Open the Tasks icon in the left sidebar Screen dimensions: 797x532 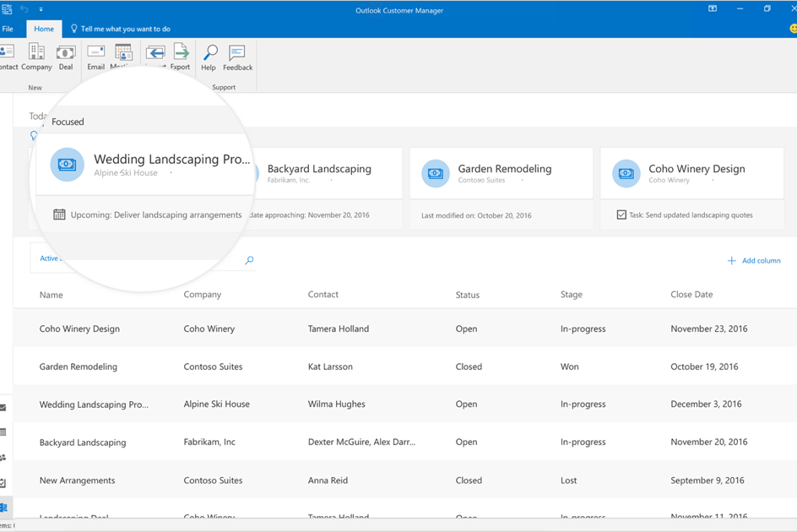pos(3,483)
